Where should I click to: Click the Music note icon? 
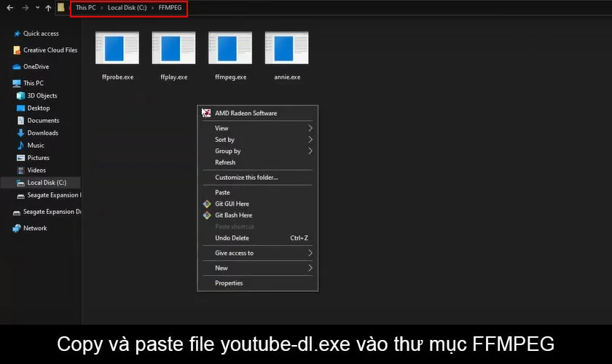[20, 146]
